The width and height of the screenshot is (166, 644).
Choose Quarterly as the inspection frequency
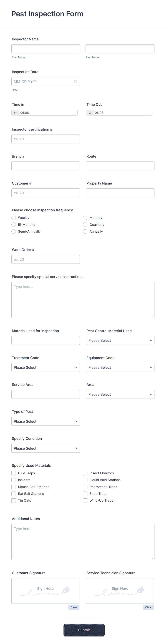click(85, 225)
